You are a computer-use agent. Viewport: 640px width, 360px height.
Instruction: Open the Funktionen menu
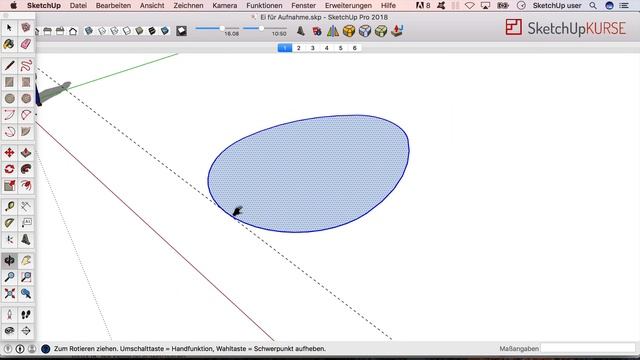coord(264,5)
